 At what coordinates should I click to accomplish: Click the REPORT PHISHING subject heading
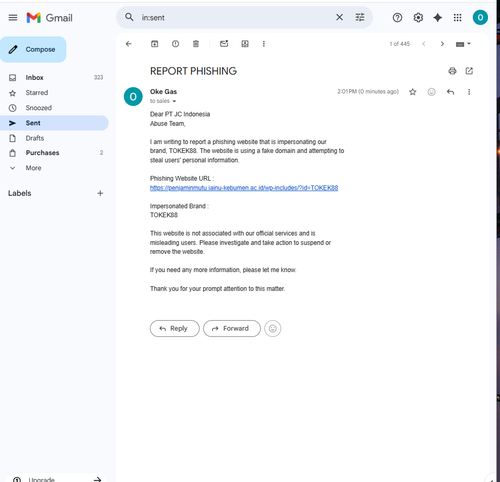(193, 71)
